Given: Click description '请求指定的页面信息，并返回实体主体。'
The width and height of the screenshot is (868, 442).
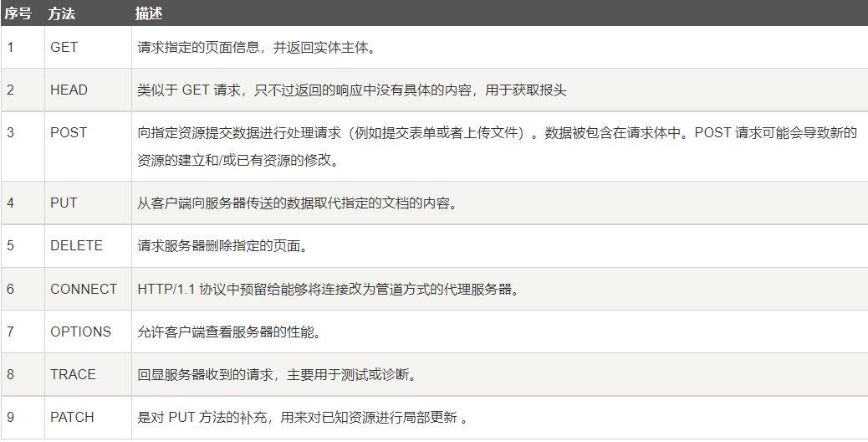Looking at the screenshot, I should 258,48.
